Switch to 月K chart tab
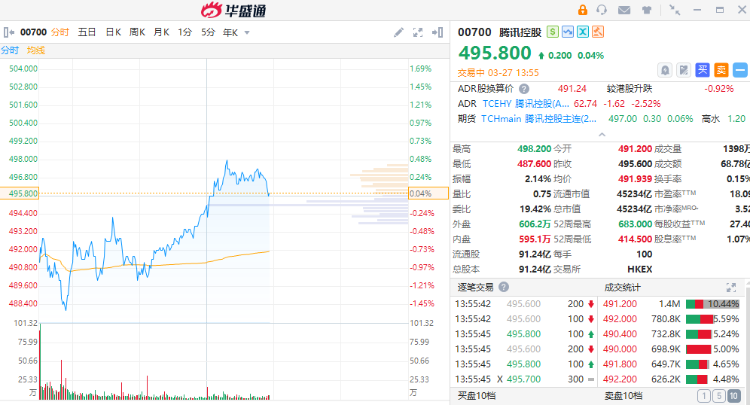750x405 pixels. coord(162,33)
